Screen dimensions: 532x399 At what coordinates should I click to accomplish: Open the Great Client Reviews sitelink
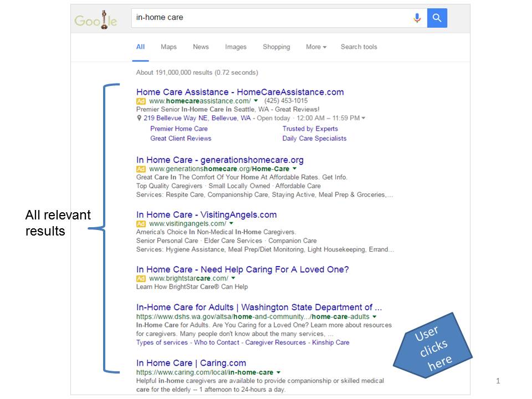(x=181, y=139)
